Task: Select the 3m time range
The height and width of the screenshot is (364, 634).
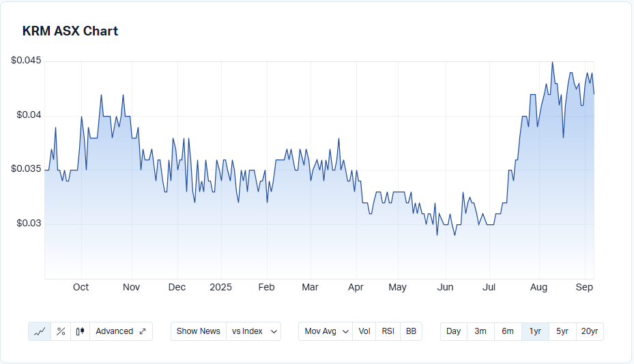Action: pyautogui.click(x=480, y=331)
